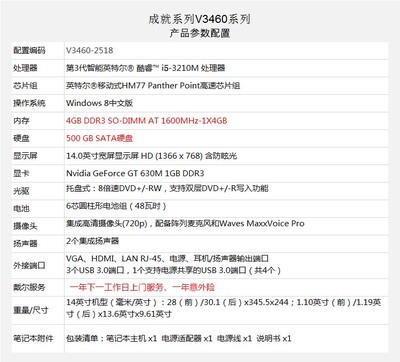Click the '重量/尺寸' row label

click(31, 310)
